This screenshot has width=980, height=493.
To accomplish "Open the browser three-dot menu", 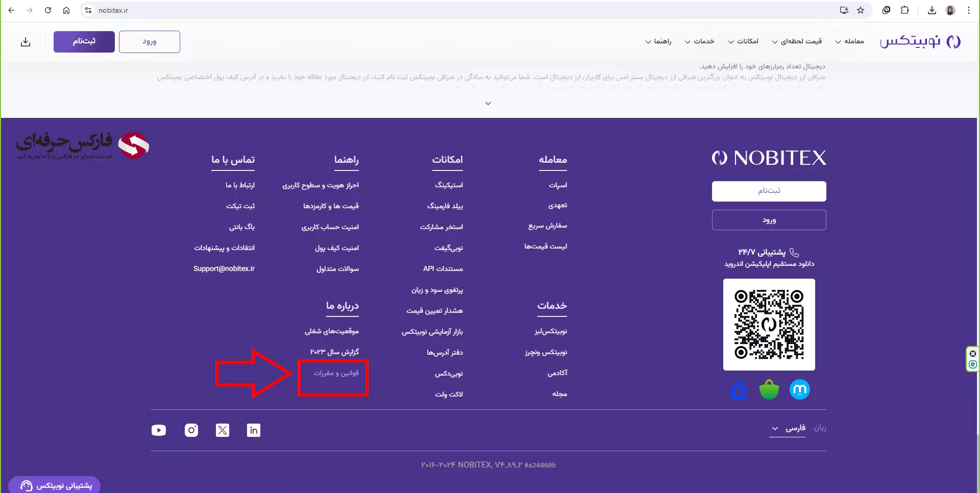I will (x=969, y=10).
